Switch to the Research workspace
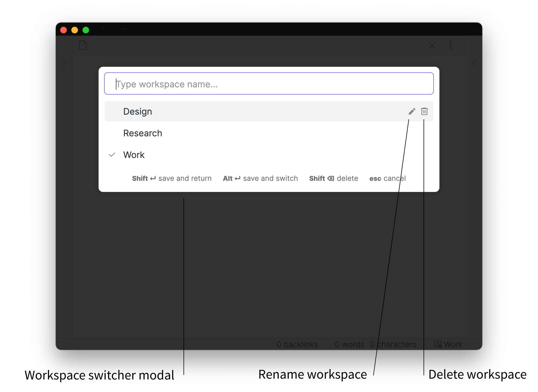 pos(143,133)
